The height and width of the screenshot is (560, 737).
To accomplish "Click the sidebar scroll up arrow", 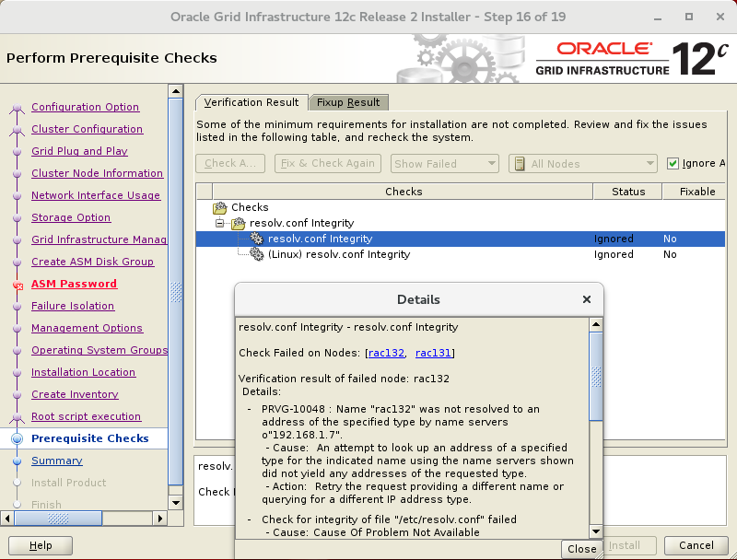I will pyautogui.click(x=176, y=91).
